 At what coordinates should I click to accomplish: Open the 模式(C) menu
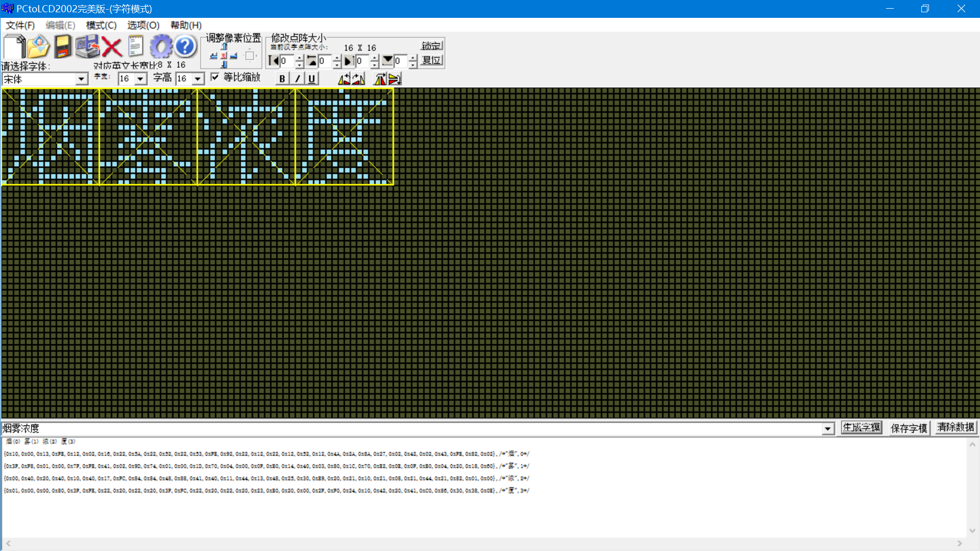(x=101, y=25)
